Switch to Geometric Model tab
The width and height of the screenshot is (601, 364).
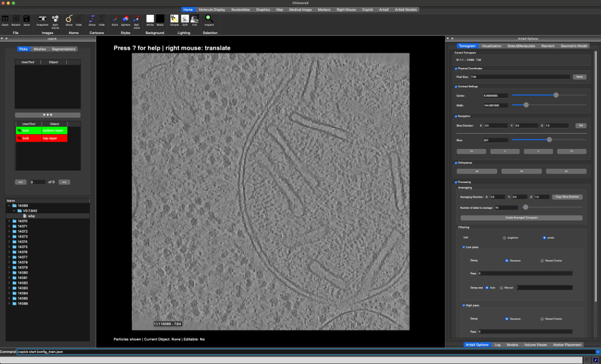[573, 46]
